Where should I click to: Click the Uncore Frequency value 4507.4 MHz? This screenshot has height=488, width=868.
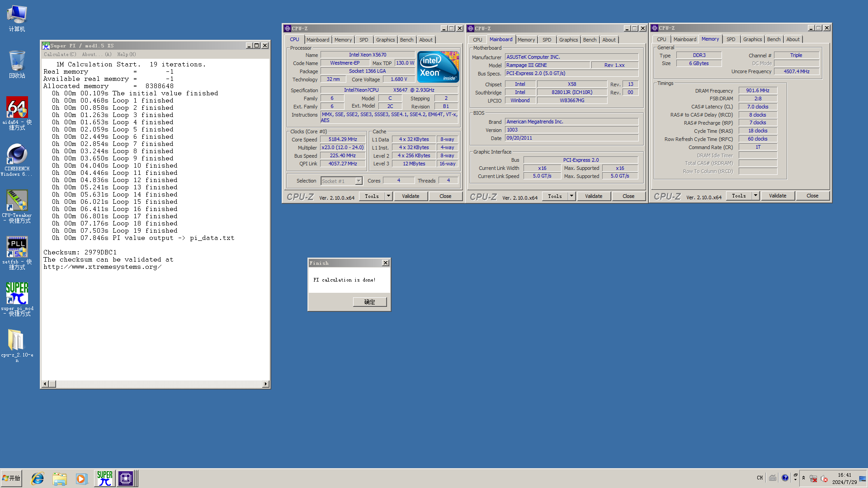coord(797,71)
